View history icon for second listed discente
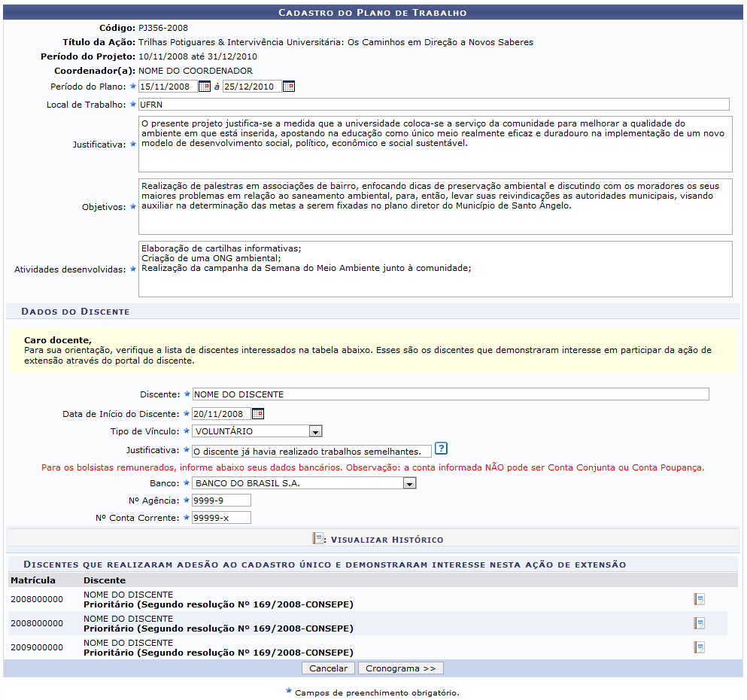The height and width of the screenshot is (700, 747). (699, 623)
